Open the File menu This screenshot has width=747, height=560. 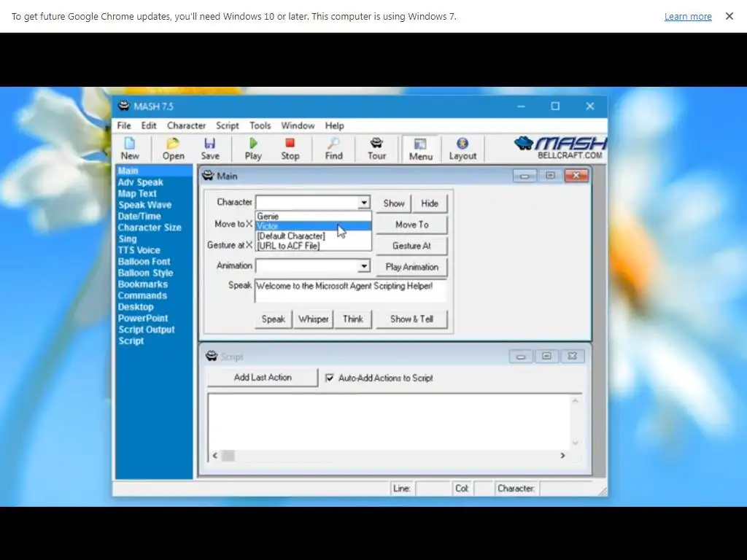(124, 125)
